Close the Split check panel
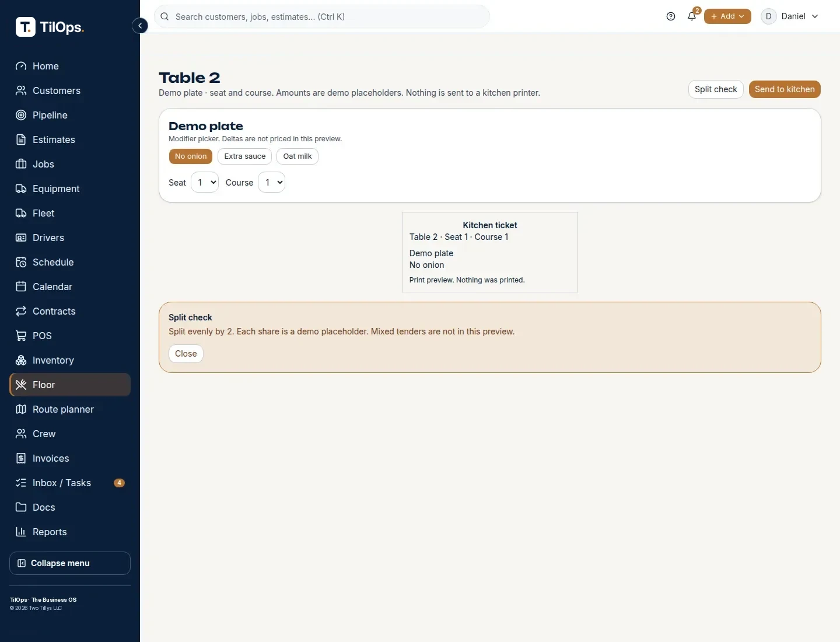 (x=186, y=354)
